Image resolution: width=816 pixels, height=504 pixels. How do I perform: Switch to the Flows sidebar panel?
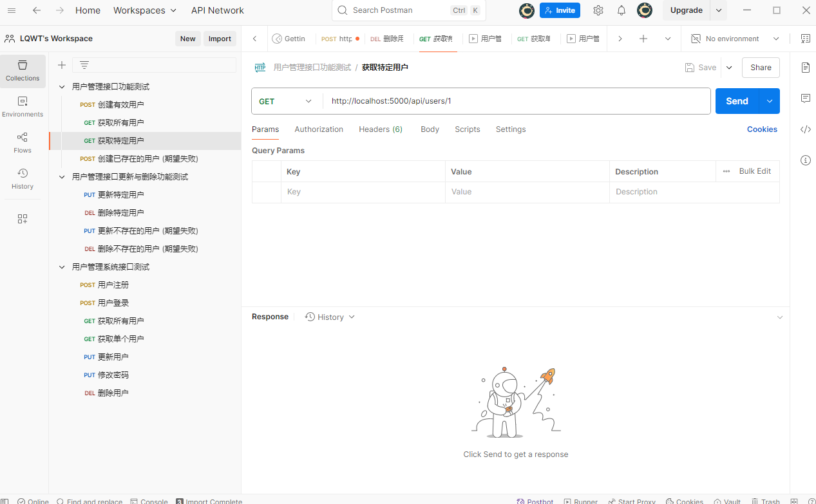[22, 143]
